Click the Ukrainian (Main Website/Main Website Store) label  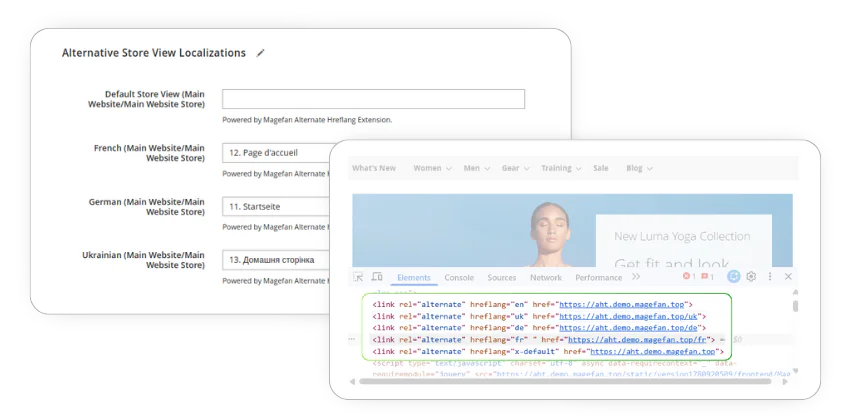(144, 260)
